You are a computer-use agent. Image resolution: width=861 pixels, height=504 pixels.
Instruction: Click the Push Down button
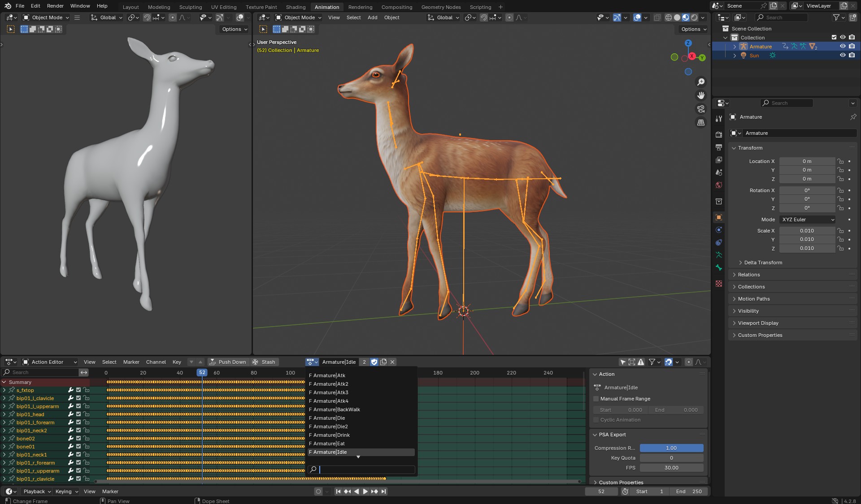228,362
